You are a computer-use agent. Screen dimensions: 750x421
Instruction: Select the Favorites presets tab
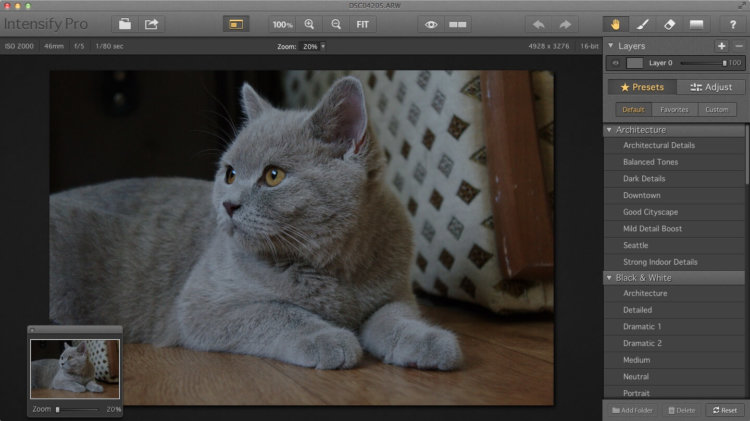(x=674, y=110)
